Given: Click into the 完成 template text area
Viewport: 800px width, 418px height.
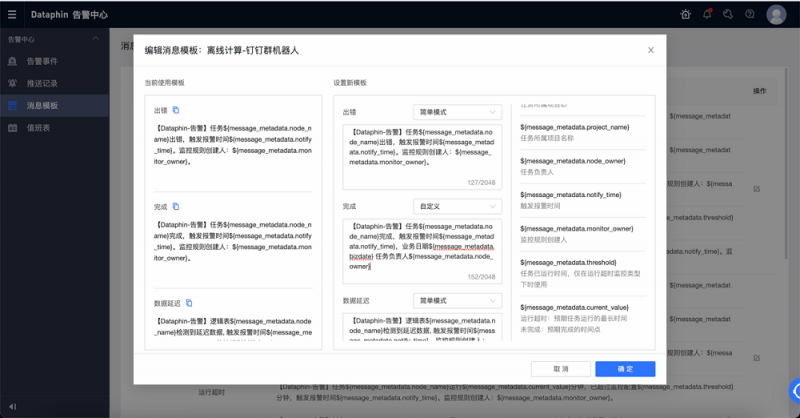Looking at the screenshot, I should click(x=420, y=250).
